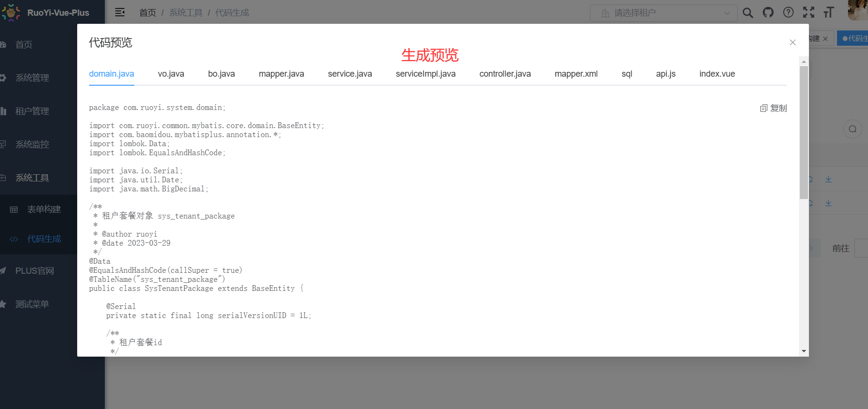The height and width of the screenshot is (409, 868).
Task: Click the second row download icon
Action: [x=828, y=203]
